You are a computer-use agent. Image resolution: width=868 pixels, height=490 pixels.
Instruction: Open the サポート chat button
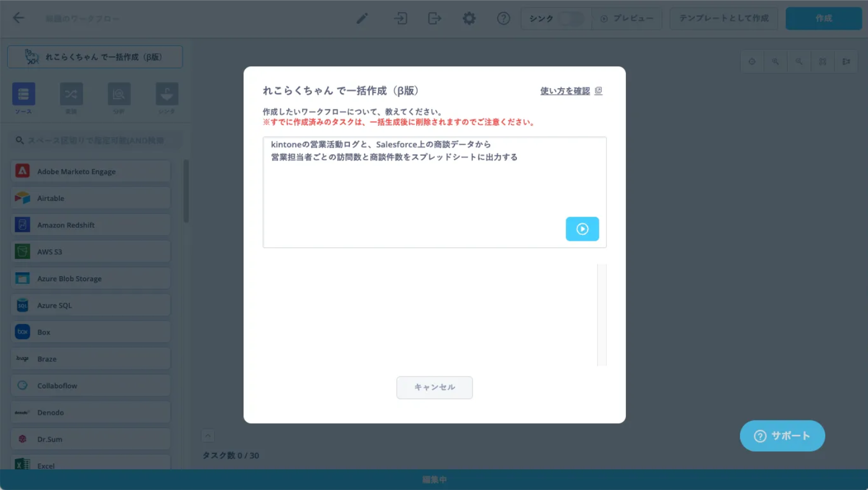coord(782,436)
